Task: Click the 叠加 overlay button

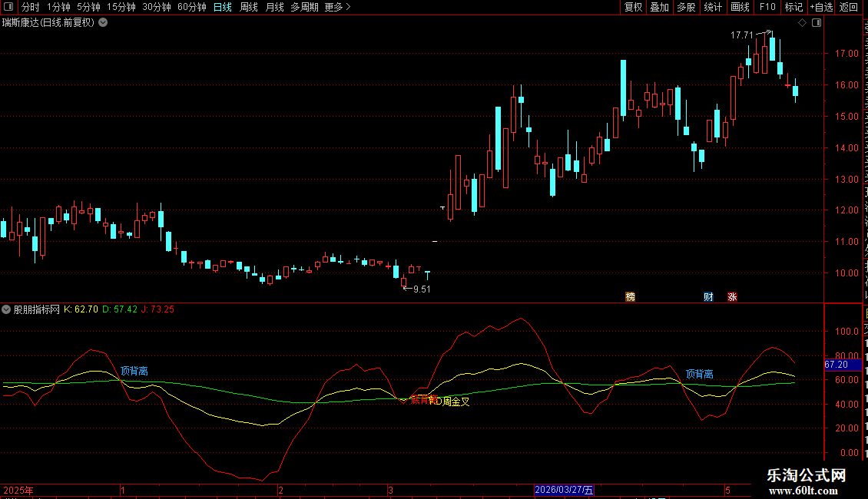Action: [659, 7]
